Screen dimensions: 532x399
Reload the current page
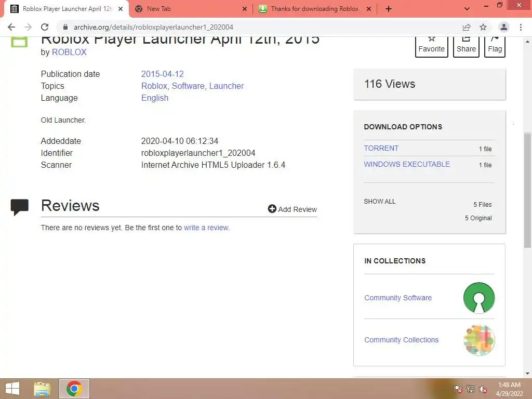point(45,27)
